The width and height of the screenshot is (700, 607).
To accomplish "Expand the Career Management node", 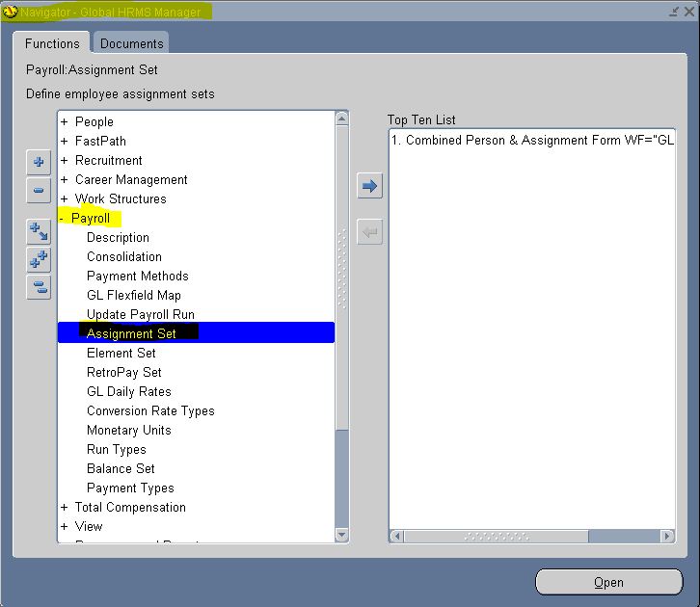I will tap(65, 179).
